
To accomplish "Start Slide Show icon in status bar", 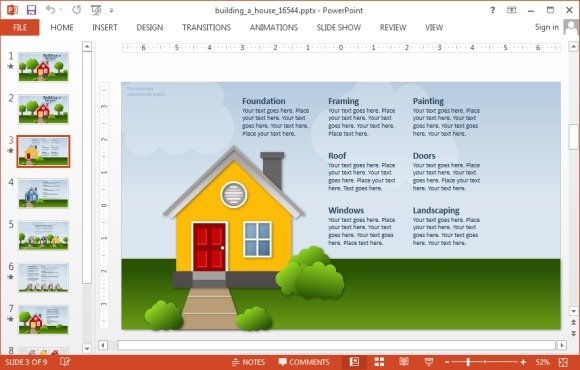I will 429,361.
